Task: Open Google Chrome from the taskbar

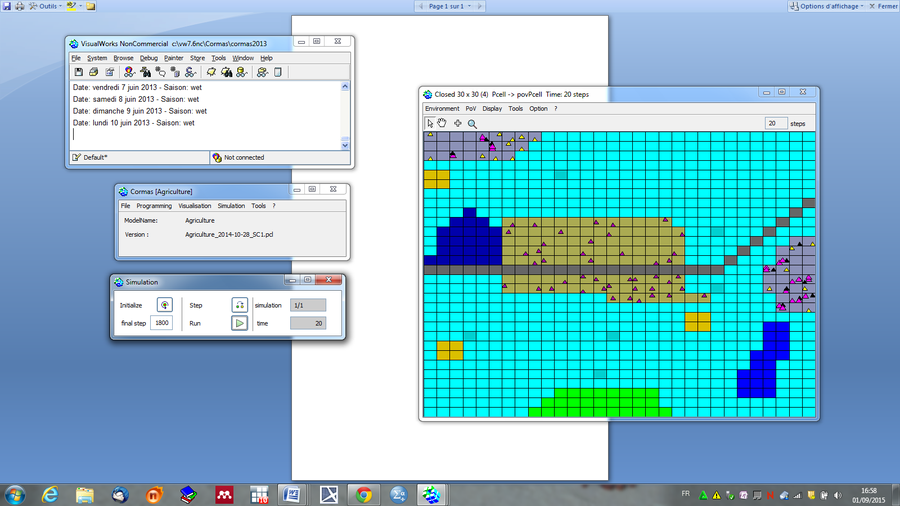Action: [363, 495]
